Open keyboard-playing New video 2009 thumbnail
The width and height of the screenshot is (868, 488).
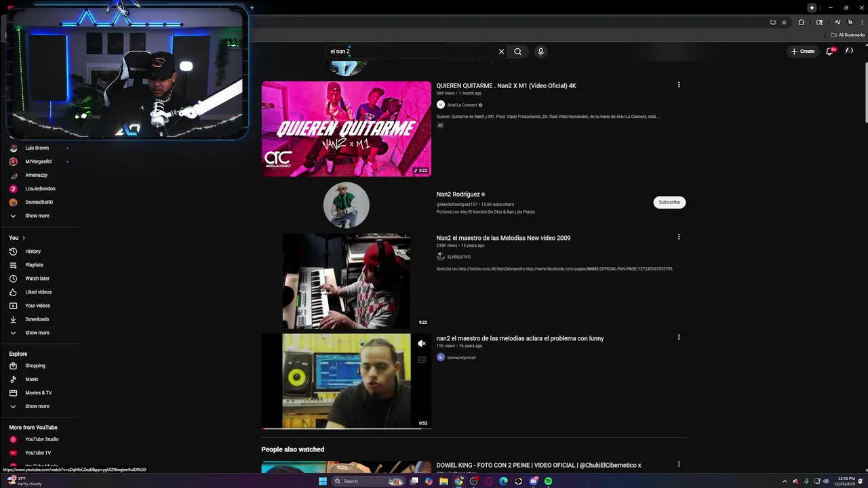[346, 281]
